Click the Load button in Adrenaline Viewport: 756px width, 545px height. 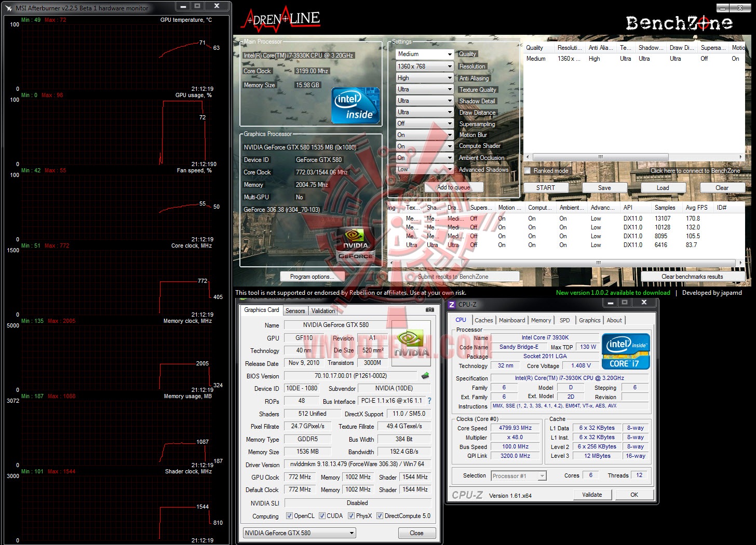click(663, 188)
